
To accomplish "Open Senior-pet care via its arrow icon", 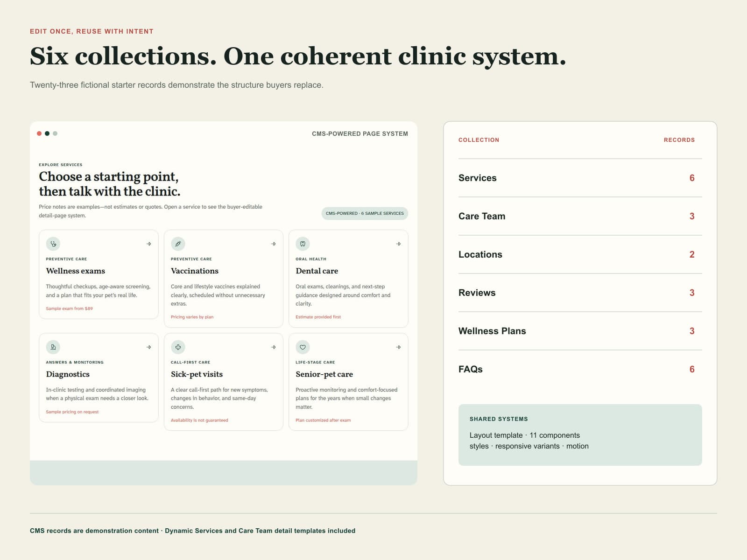I will click(398, 347).
